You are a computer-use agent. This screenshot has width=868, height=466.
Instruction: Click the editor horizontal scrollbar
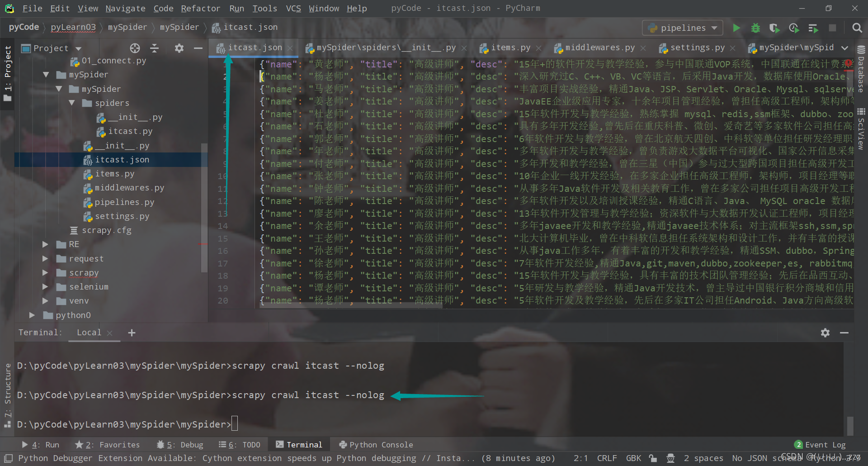[x=351, y=305]
